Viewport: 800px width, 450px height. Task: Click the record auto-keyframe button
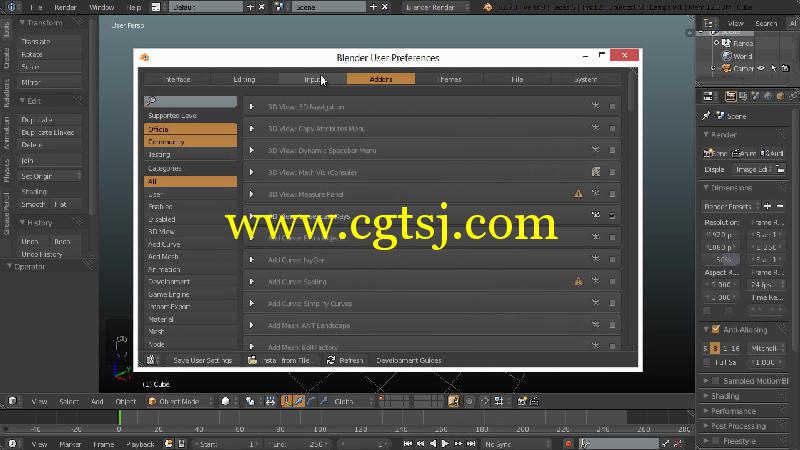568,444
